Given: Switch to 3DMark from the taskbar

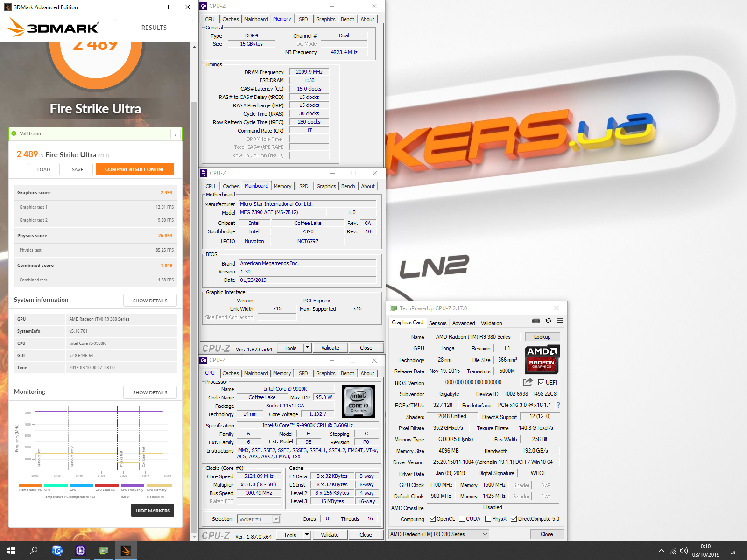Looking at the screenshot, I should pyautogui.click(x=126, y=551).
